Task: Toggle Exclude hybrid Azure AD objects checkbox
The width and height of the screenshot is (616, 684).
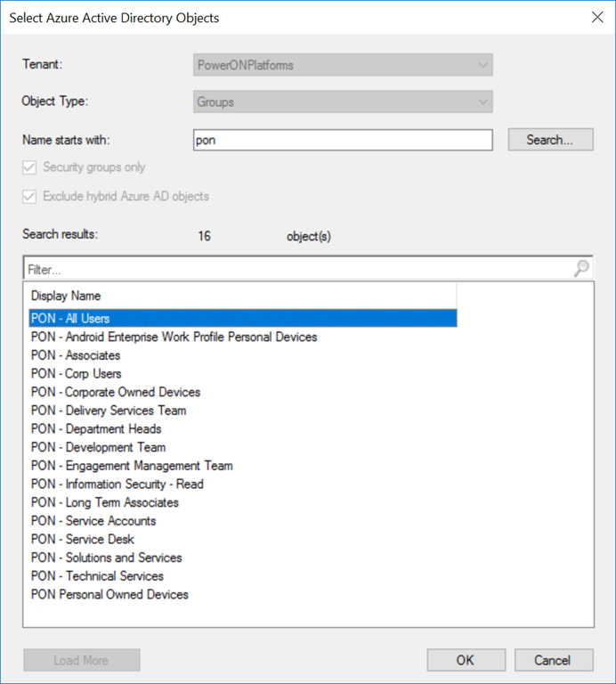Action: point(31,196)
